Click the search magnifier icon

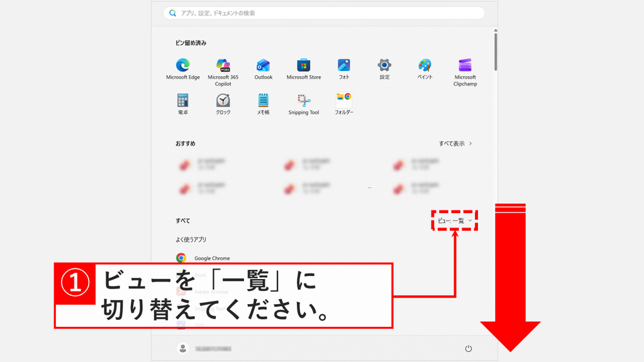click(x=172, y=13)
